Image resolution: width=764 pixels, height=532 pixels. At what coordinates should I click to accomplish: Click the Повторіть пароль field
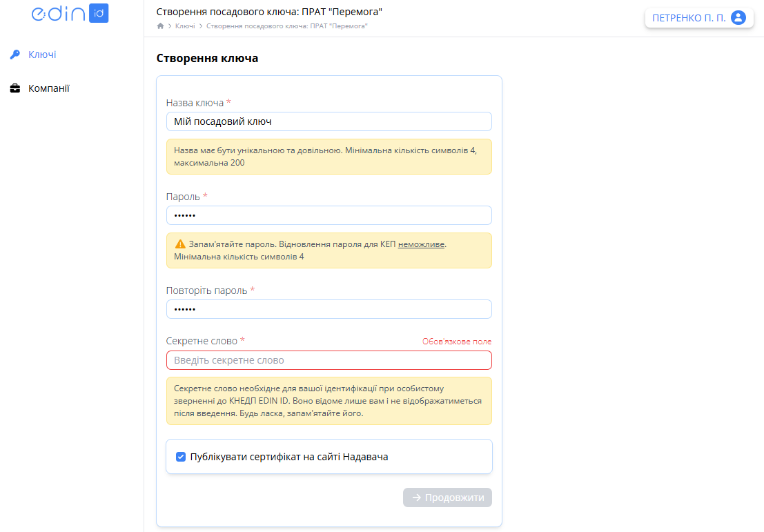click(x=329, y=308)
